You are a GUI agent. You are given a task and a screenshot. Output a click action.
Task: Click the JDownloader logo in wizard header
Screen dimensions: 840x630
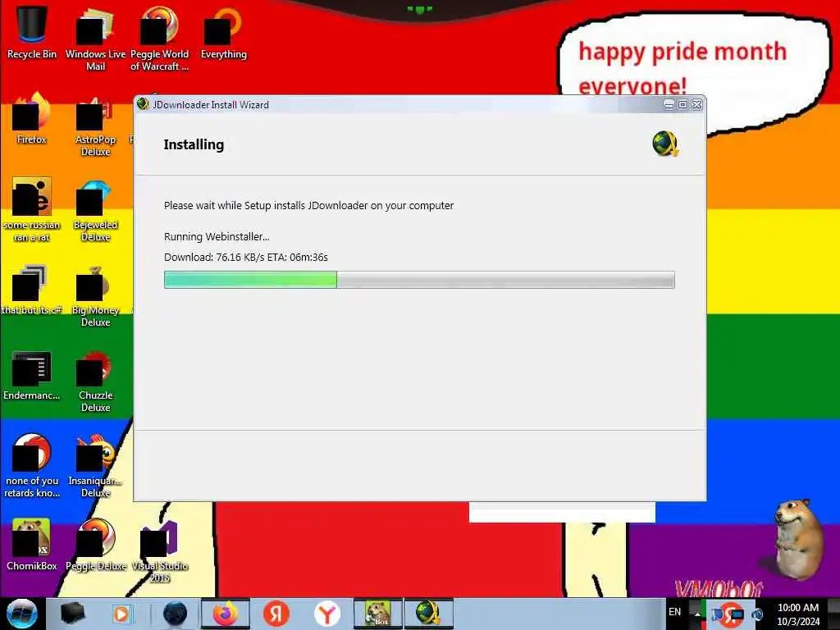(666, 144)
